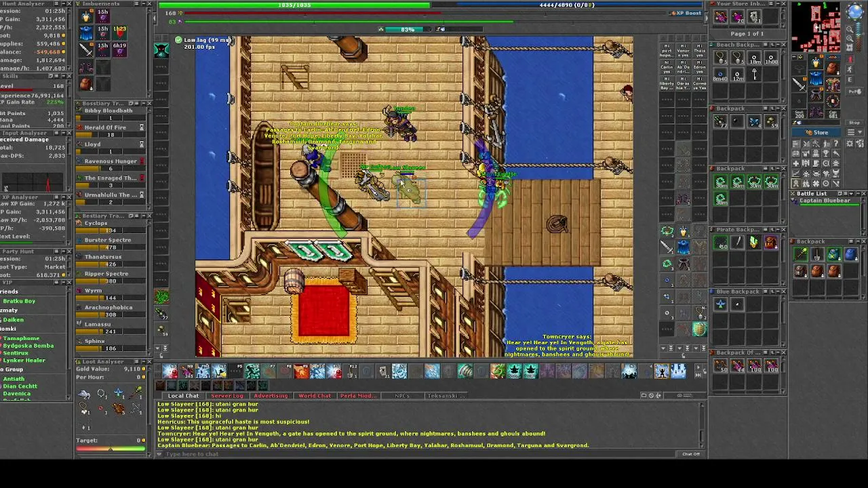Select Captain Bluebear in the Battle List
This screenshot has height=488, width=868.
(x=825, y=202)
